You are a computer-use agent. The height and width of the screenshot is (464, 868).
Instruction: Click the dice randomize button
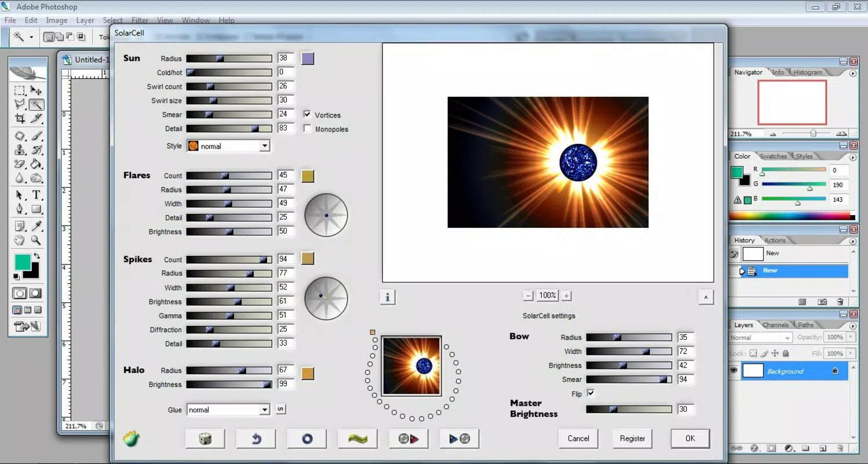tap(205, 438)
